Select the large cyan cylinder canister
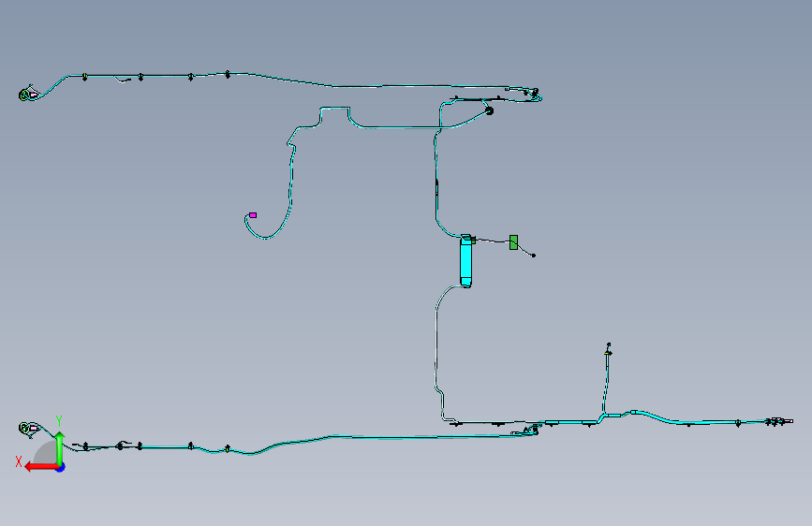 (x=466, y=261)
